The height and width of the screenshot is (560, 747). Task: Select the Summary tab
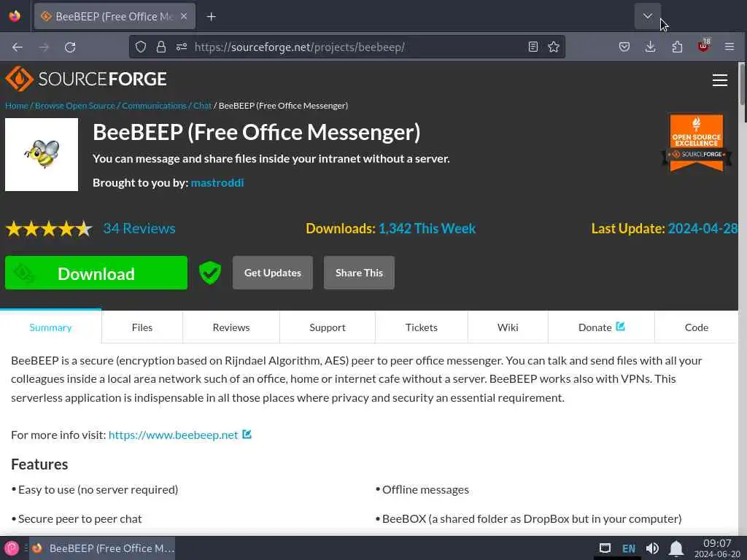click(x=50, y=327)
